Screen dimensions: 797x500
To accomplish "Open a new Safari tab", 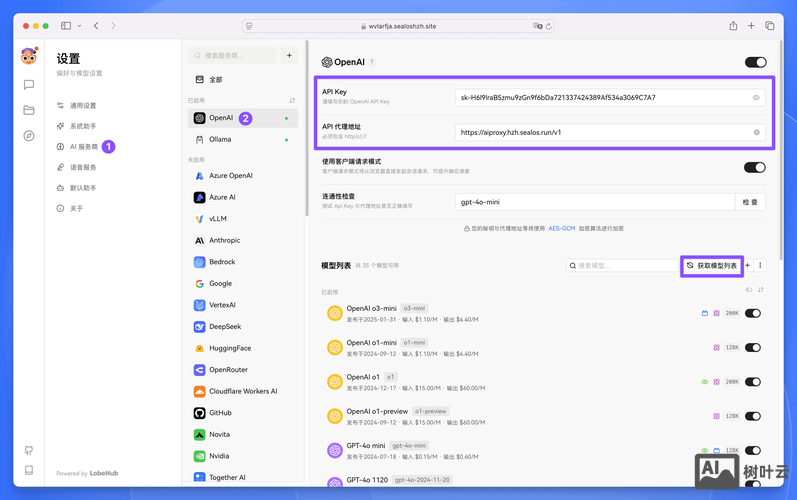I will click(x=751, y=26).
